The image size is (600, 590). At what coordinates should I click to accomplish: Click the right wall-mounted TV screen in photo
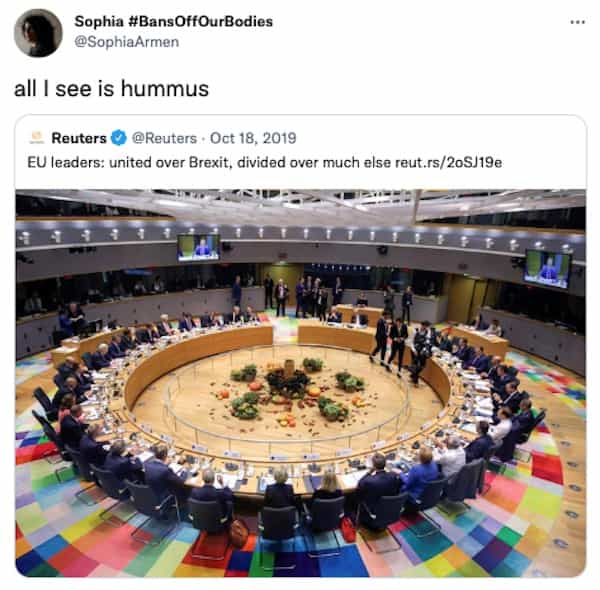(x=547, y=267)
